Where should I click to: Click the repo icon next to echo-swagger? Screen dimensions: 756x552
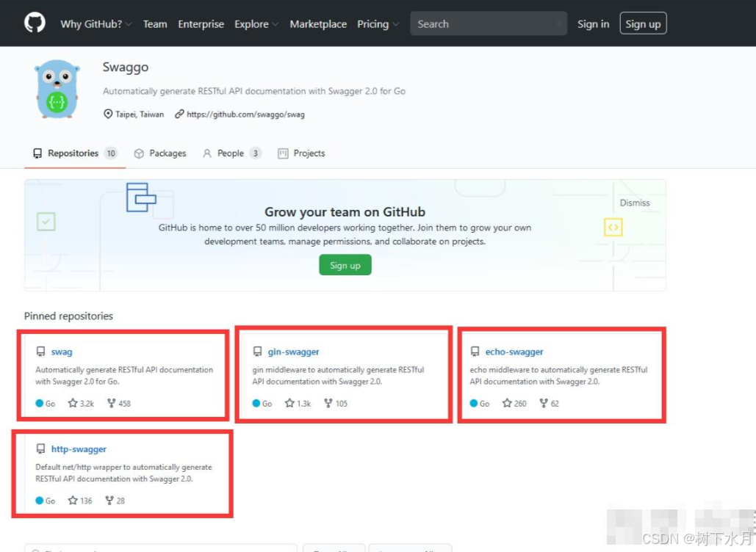point(475,352)
